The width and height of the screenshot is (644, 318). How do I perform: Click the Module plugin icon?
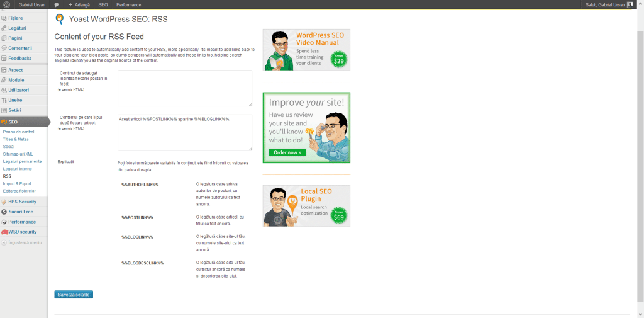(x=4, y=80)
